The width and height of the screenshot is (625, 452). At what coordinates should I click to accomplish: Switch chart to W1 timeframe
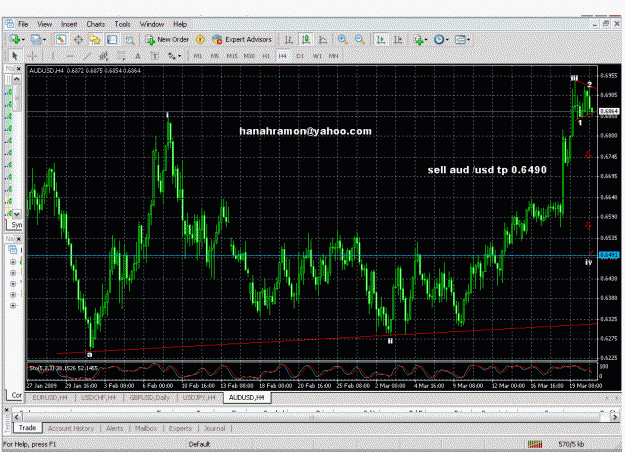(317, 56)
